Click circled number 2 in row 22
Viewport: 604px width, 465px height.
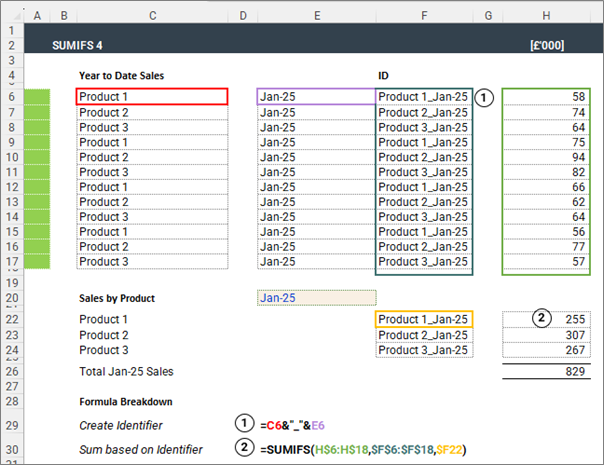coord(543,319)
